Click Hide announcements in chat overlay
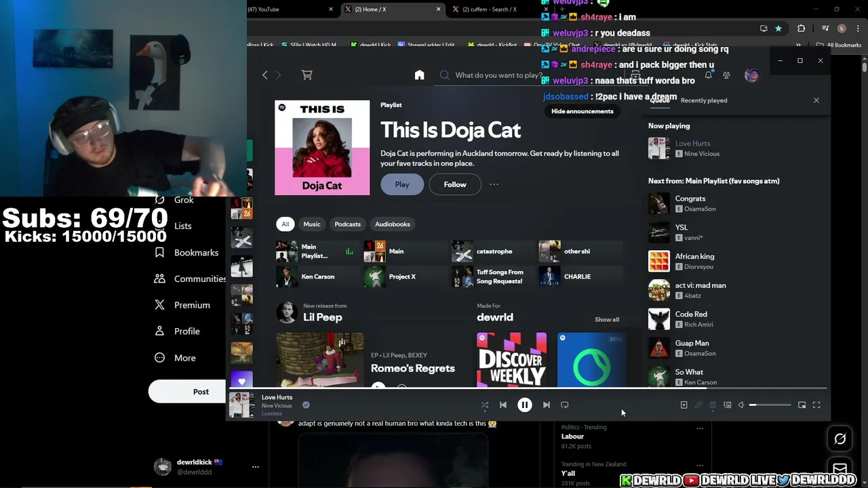868x488 pixels. tap(582, 111)
